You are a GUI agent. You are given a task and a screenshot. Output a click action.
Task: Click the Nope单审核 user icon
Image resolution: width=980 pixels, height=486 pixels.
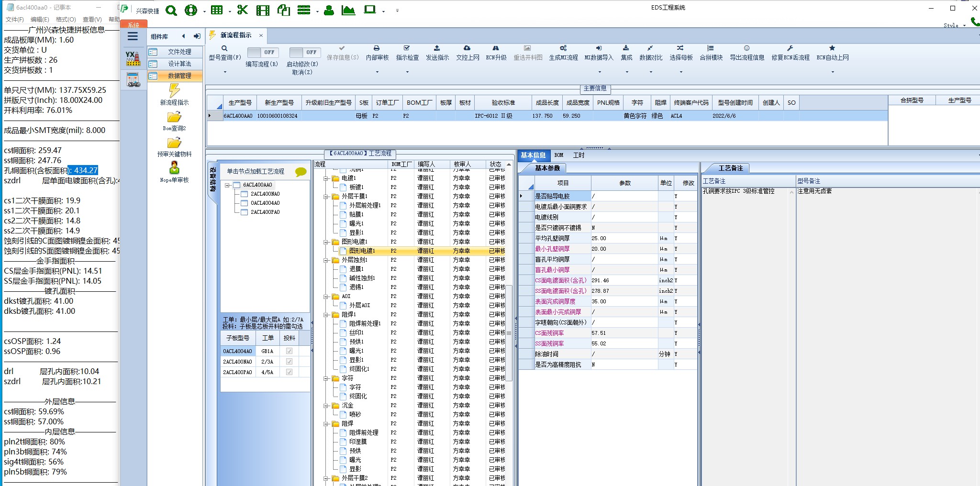pos(174,168)
